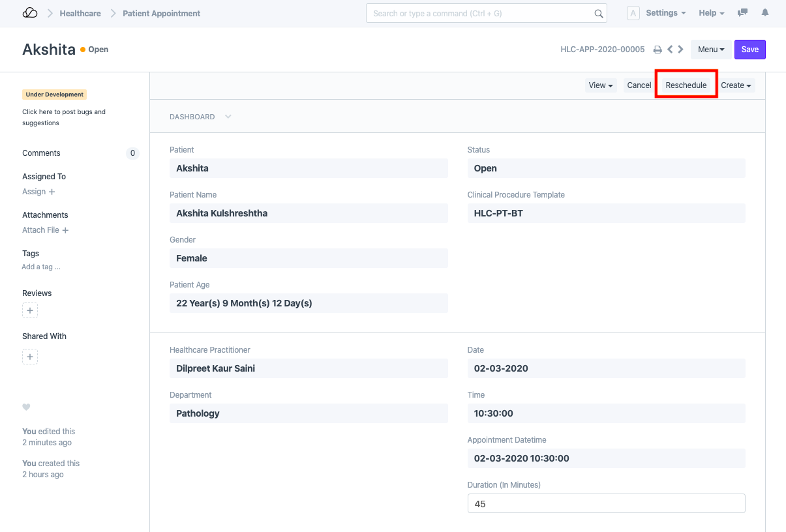Click the ERPNext cloud home logo

click(30, 13)
